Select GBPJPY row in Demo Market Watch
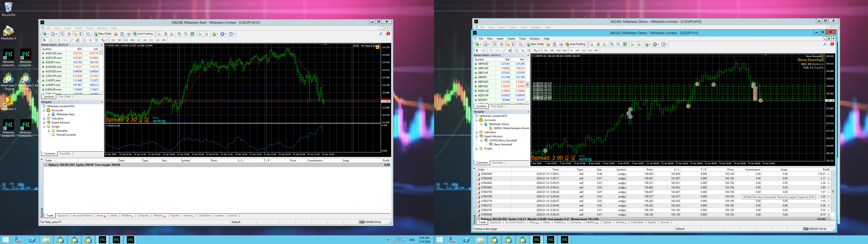The height and width of the screenshot is (244, 868). coord(500,78)
